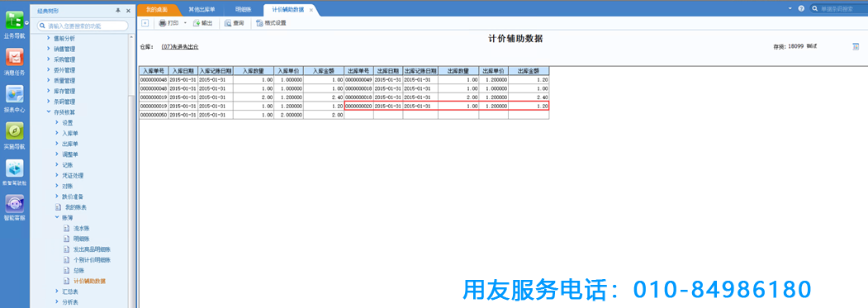
Task: Click the 打印 printer button
Action: pyautogui.click(x=169, y=23)
